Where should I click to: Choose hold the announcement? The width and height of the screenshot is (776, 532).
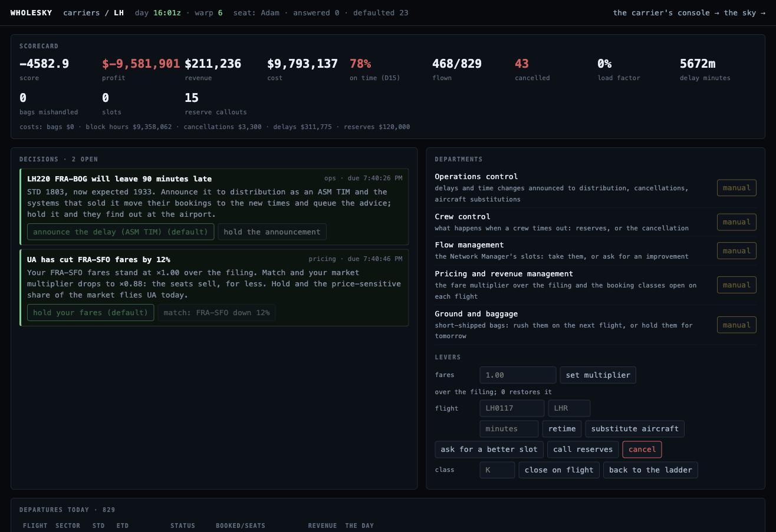click(x=272, y=232)
